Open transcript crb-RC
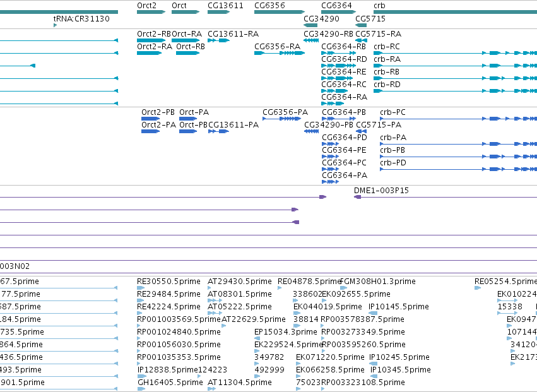 click(387, 47)
